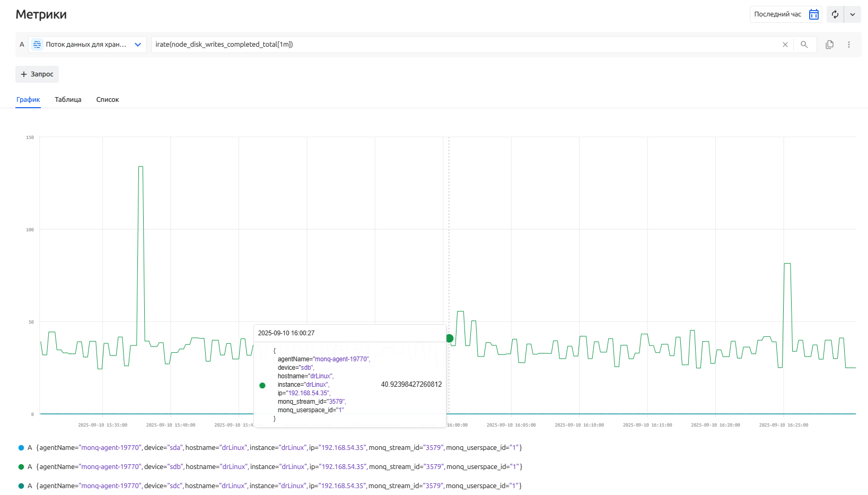Expand the refresh interval dropdown arrow

click(853, 14)
